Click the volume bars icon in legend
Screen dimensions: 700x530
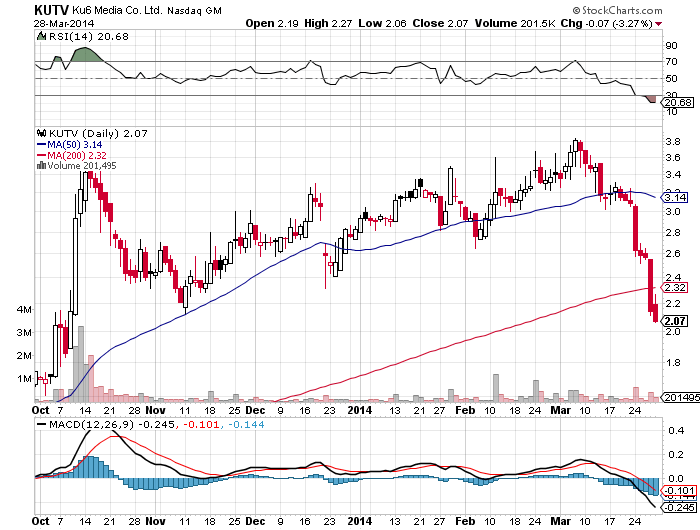[42, 165]
